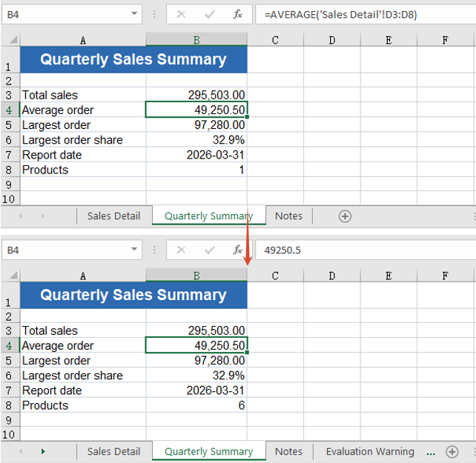Select column E header in bottom sheet
This screenshot has width=476, height=463.
coord(389,276)
